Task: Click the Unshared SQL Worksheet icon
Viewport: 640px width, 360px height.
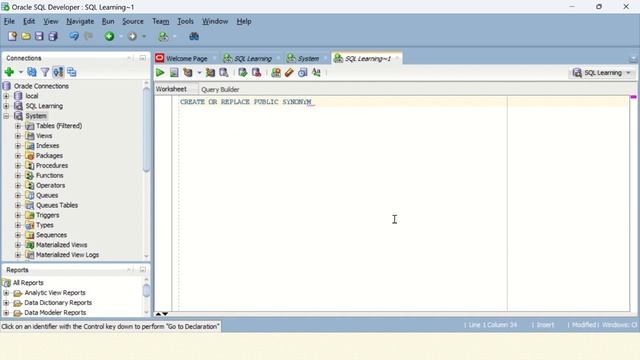Action: click(x=276, y=73)
